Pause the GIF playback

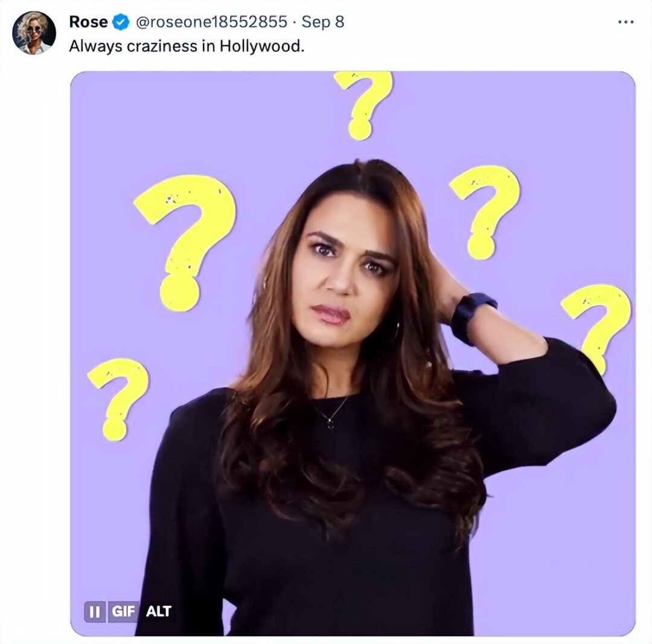[x=94, y=611]
